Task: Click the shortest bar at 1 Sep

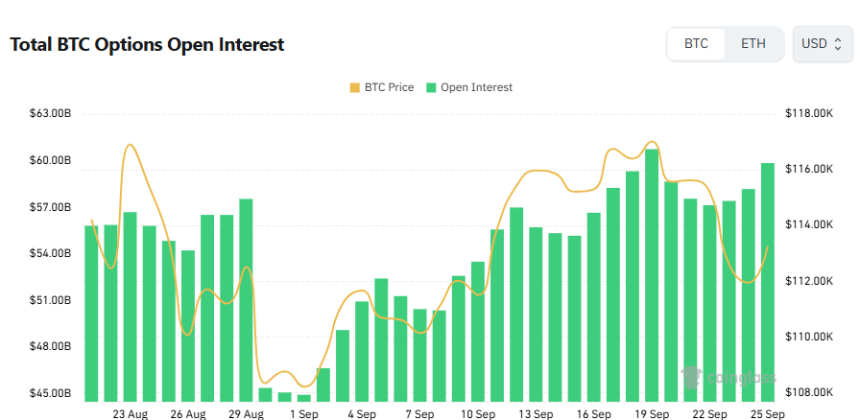Action: 304,398
